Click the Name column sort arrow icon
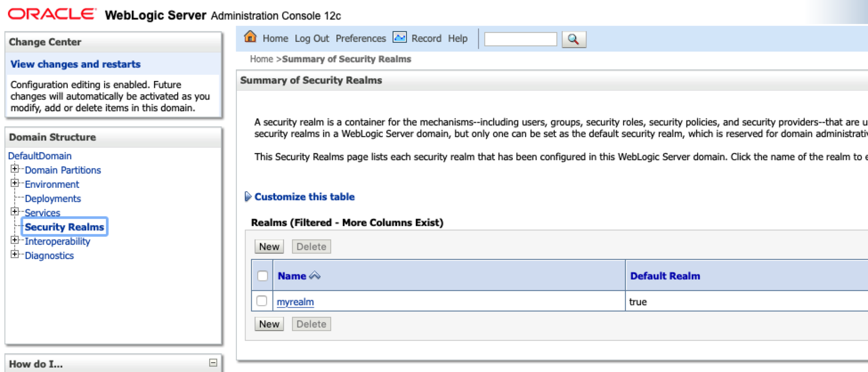The width and height of the screenshot is (868, 372). click(x=314, y=276)
